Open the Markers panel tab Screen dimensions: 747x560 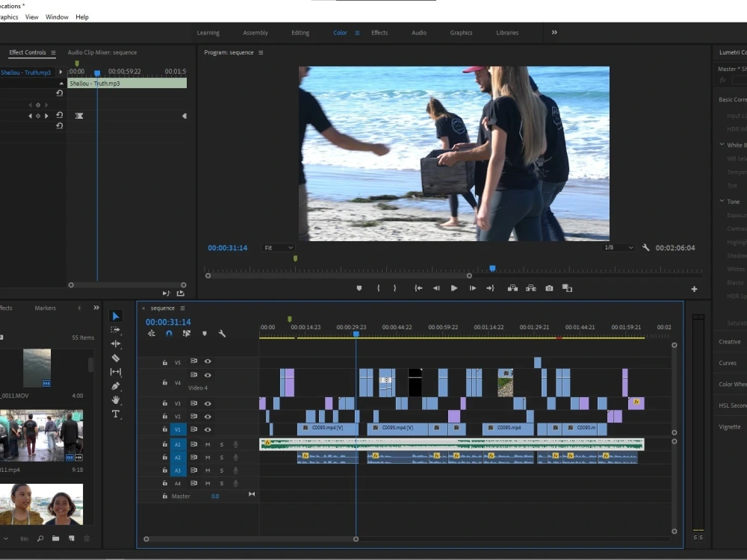tap(46, 308)
